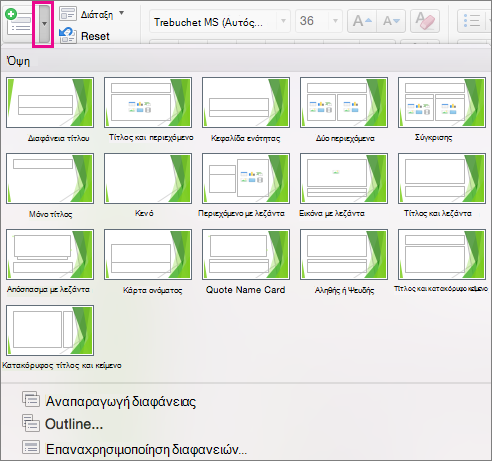
Task: Click the Decrease Font Size icon
Action: coord(391,21)
